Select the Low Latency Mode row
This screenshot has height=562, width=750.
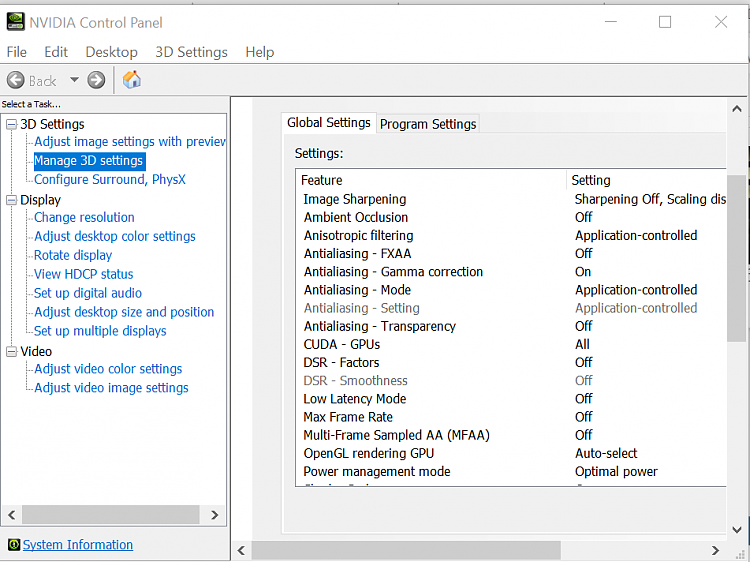511,399
